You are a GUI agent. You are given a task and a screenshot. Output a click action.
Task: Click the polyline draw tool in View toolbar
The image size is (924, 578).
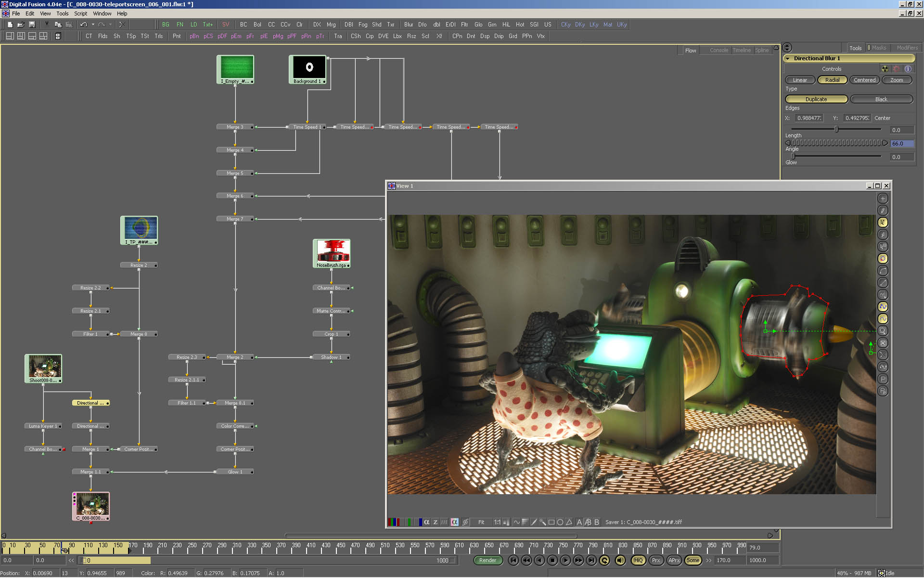click(x=516, y=522)
